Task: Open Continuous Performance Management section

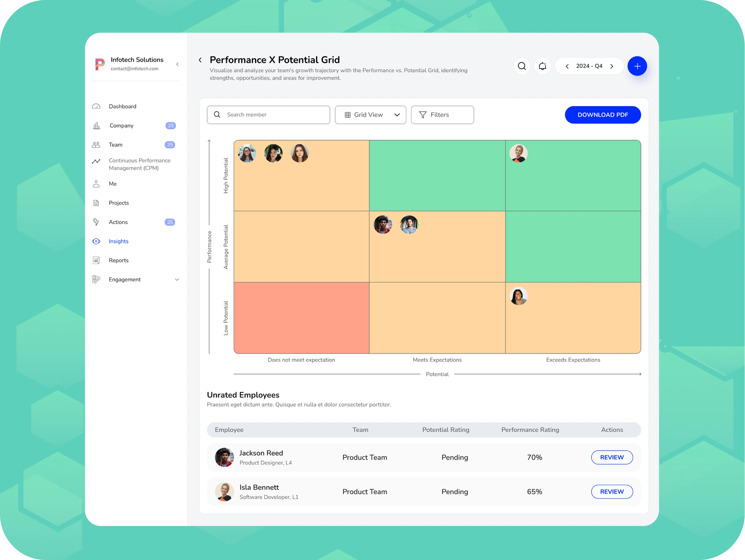Action: 139,164
